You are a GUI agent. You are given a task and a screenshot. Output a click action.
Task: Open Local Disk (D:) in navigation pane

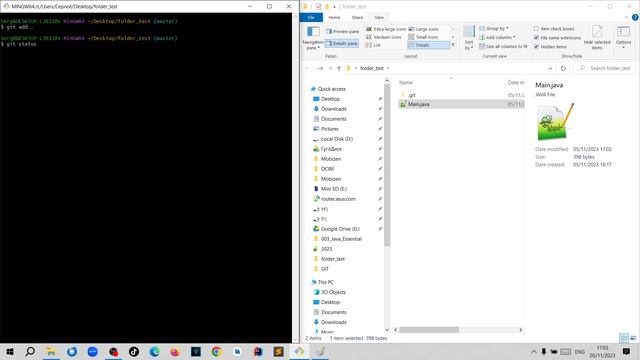336,139
